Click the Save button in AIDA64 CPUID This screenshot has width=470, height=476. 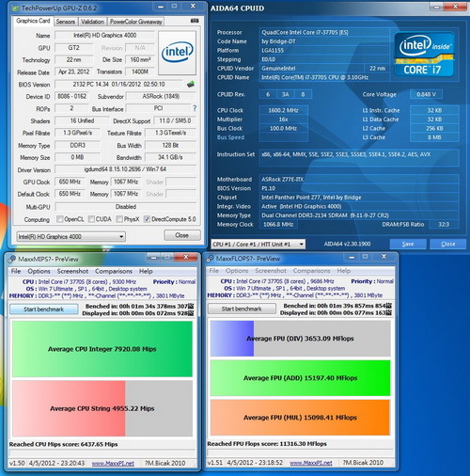click(x=408, y=244)
